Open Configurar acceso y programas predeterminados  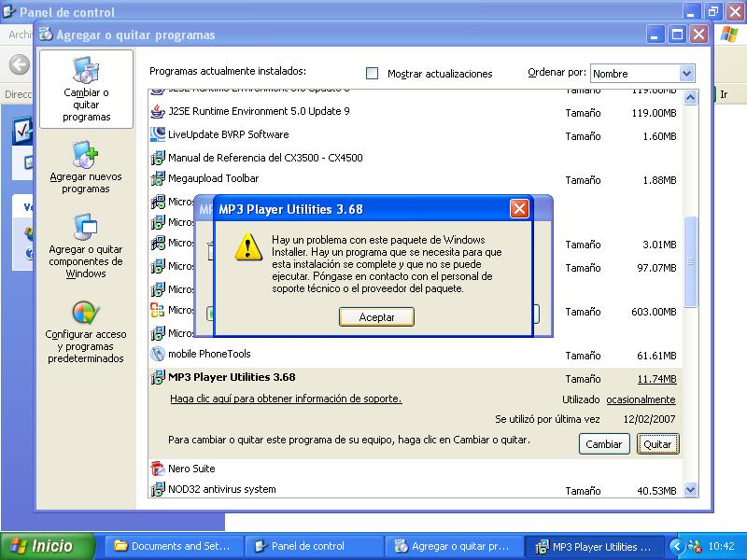coord(86,314)
